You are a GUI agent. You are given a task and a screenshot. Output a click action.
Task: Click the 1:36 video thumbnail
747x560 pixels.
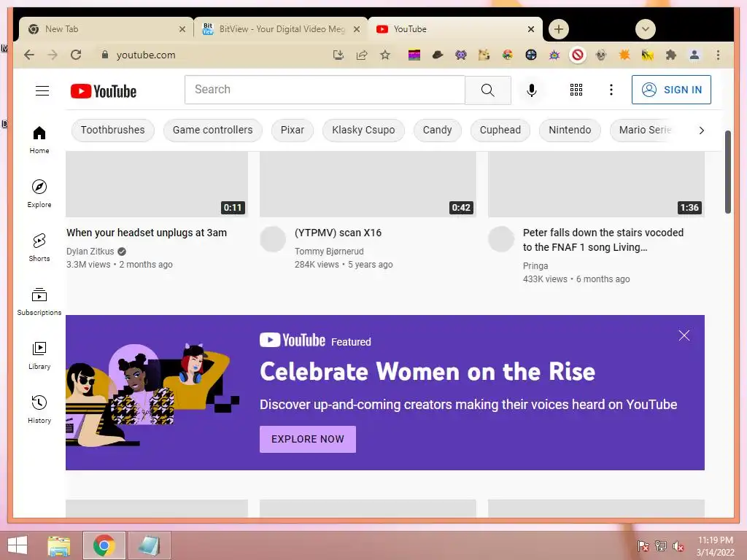coord(596,184)
